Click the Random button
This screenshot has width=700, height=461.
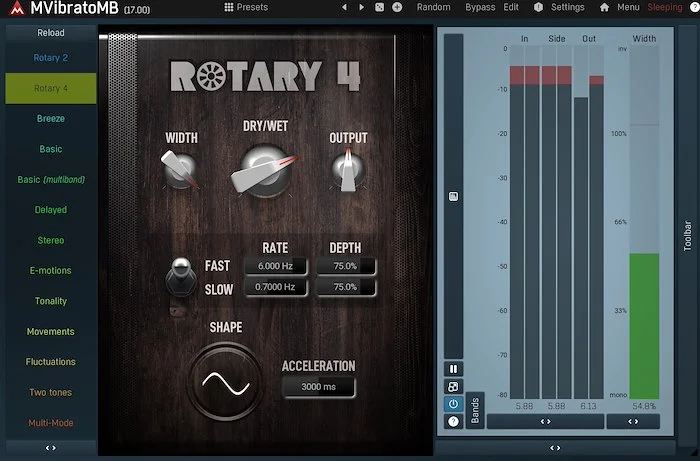(x=433, y=7)
